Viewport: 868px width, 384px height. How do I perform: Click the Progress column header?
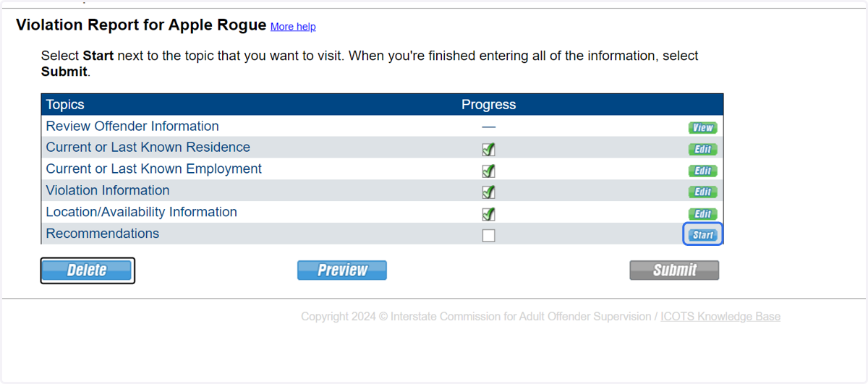489,105
